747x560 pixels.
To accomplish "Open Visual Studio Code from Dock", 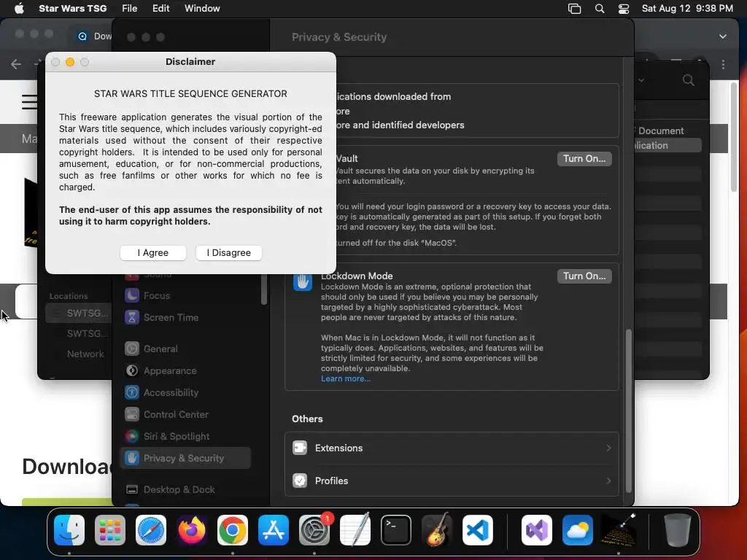I will [477, 530].
